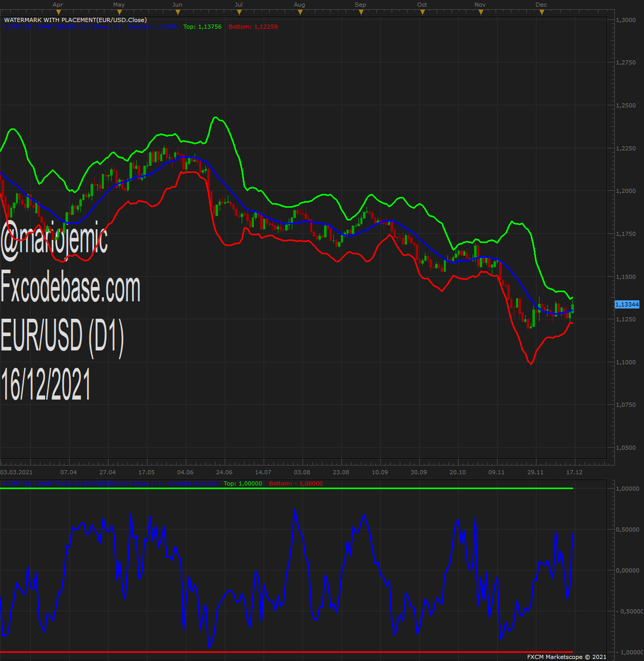This screenshot has height=661, width=644.
Task: Click the green horizontal line at oscillator top
Action: tap(287, 488)
